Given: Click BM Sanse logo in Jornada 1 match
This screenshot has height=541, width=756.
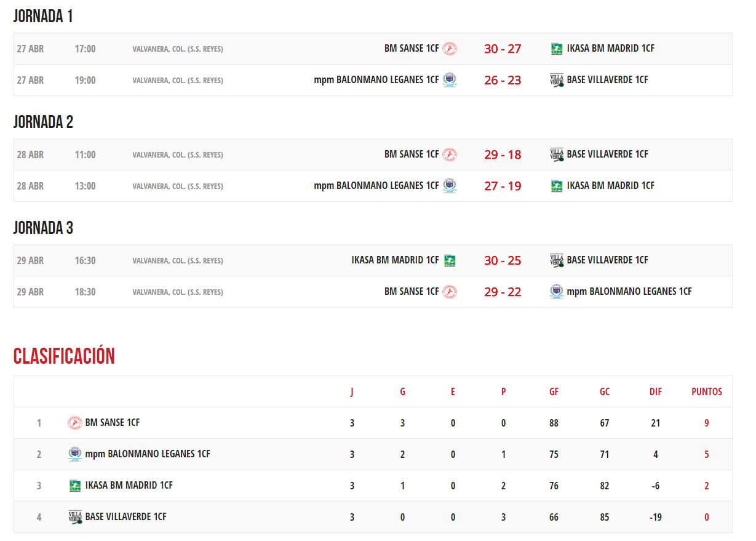Looking at the screenshot, I should click(x=450, y=49).
